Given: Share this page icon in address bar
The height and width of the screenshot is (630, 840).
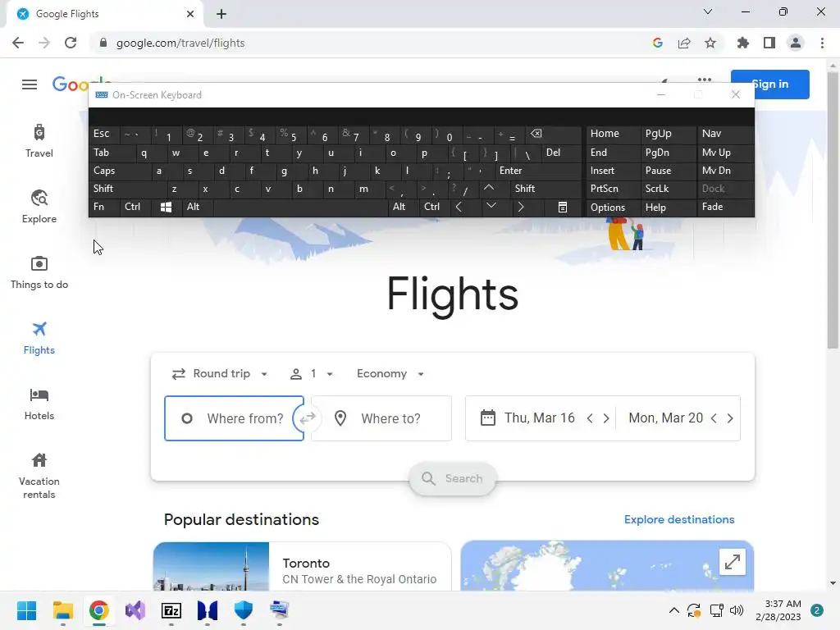Looking at the screenshot, I should tap(684, 43).
